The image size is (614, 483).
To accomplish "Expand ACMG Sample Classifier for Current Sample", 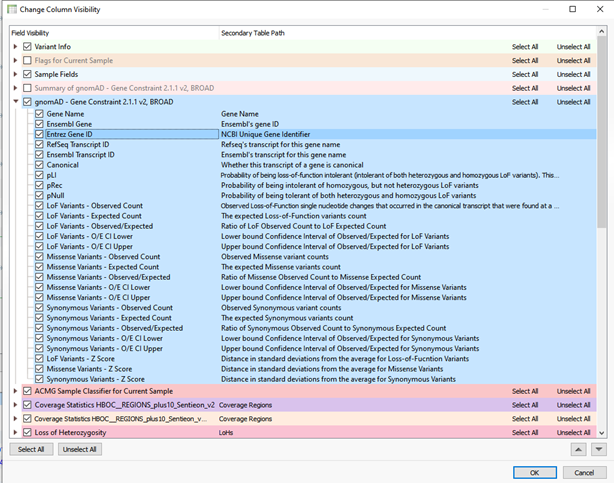I will coord(14,391).
